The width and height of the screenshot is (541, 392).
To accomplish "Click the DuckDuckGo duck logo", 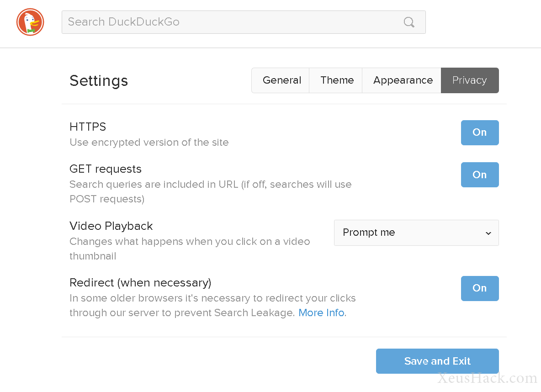I will (x=30, y=22).
